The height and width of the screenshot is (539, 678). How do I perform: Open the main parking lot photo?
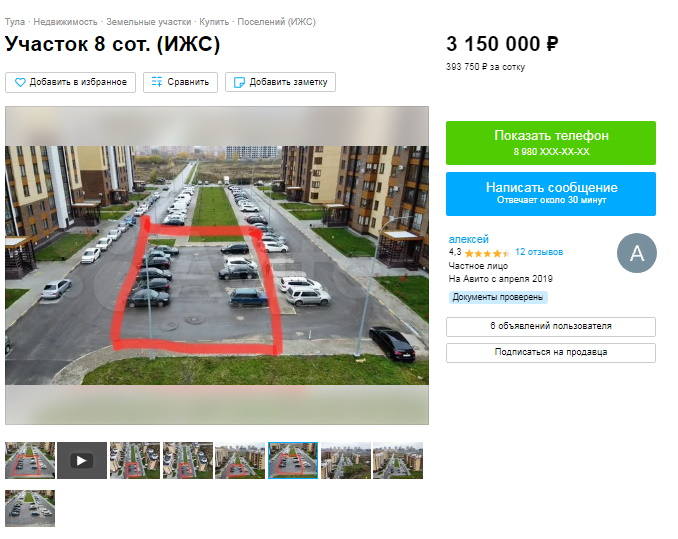pyautogui.click(x=217, y=265)
